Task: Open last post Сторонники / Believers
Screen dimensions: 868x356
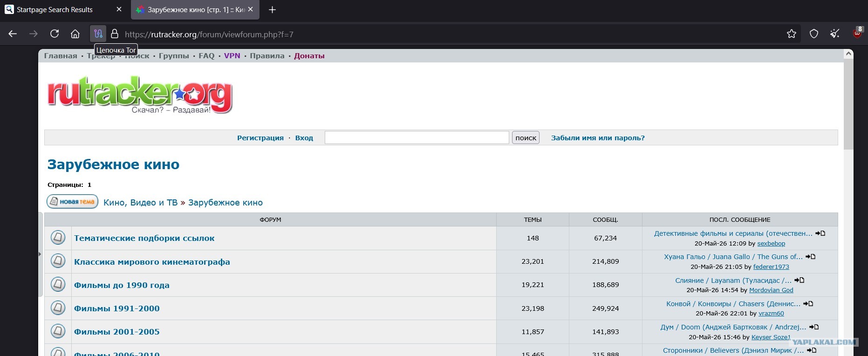Action: click(734, 350)
